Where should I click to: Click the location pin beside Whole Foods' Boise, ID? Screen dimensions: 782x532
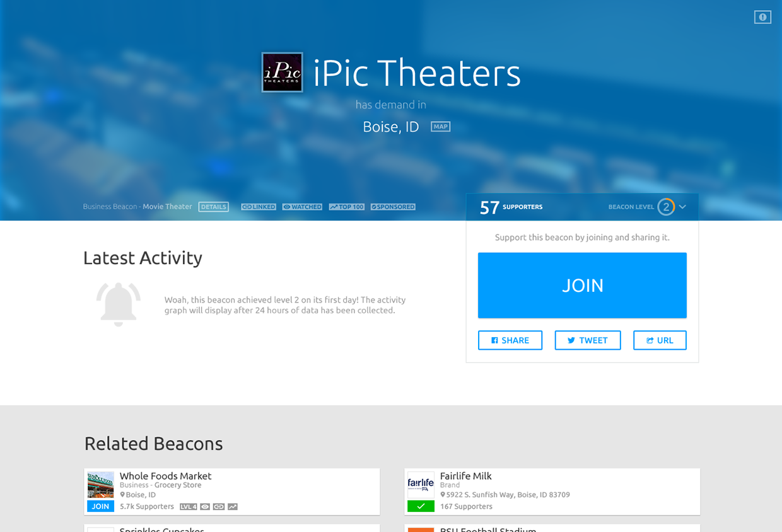(x=122, y=495)
